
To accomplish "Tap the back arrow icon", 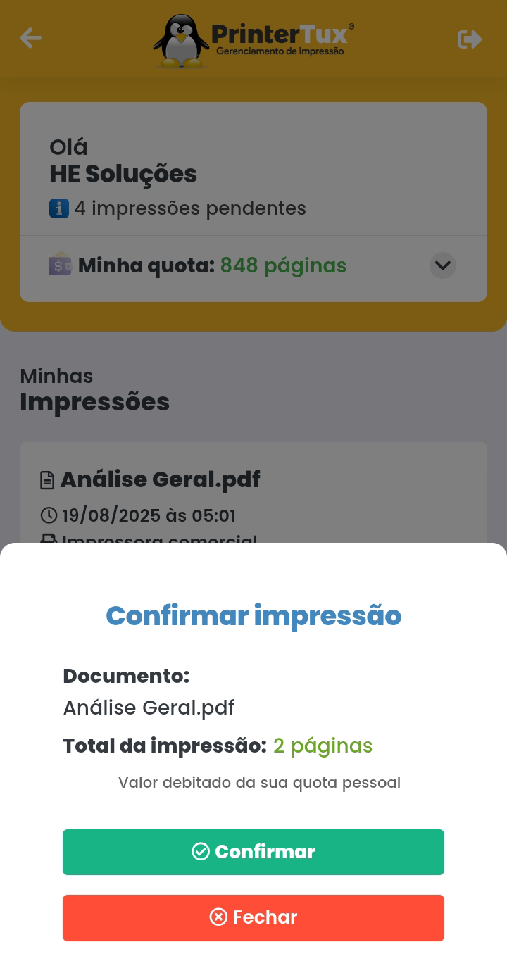I will coord(30,38).
